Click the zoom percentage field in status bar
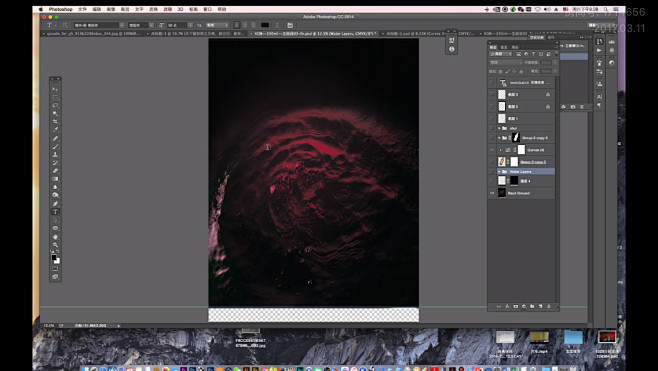Screen dimensions: 658x371 pyautogui.click(x=49, y=326)
